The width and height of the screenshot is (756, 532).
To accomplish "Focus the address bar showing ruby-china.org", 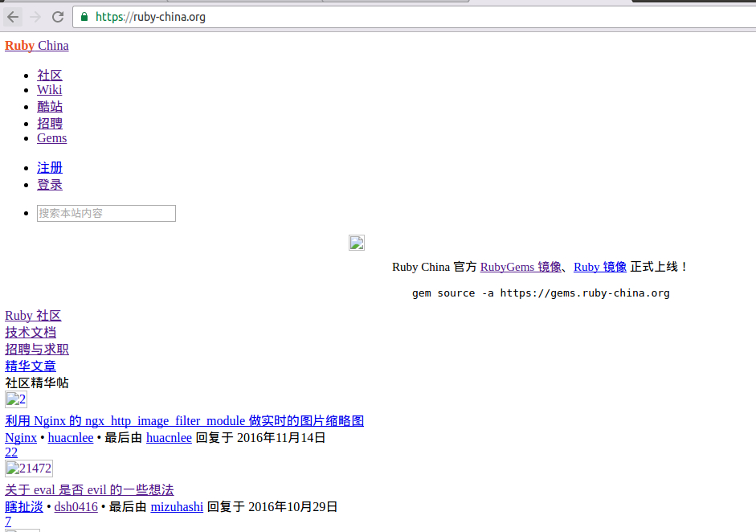I will pyautogui.click(x=415, y=18).
